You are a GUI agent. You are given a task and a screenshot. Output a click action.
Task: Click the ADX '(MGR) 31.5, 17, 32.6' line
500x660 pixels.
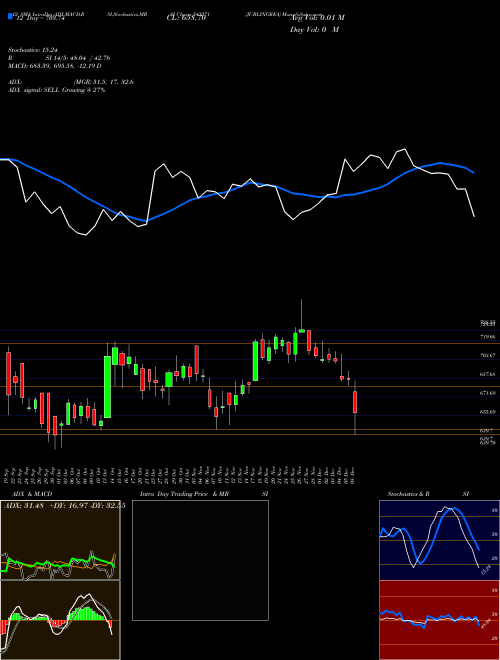(x=104, y=82)
